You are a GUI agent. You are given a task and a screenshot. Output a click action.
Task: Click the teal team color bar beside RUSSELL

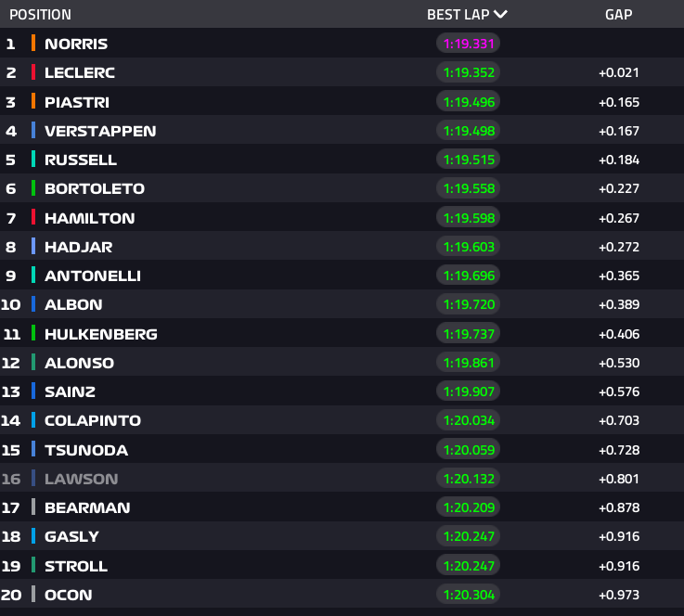coord(33,160)
